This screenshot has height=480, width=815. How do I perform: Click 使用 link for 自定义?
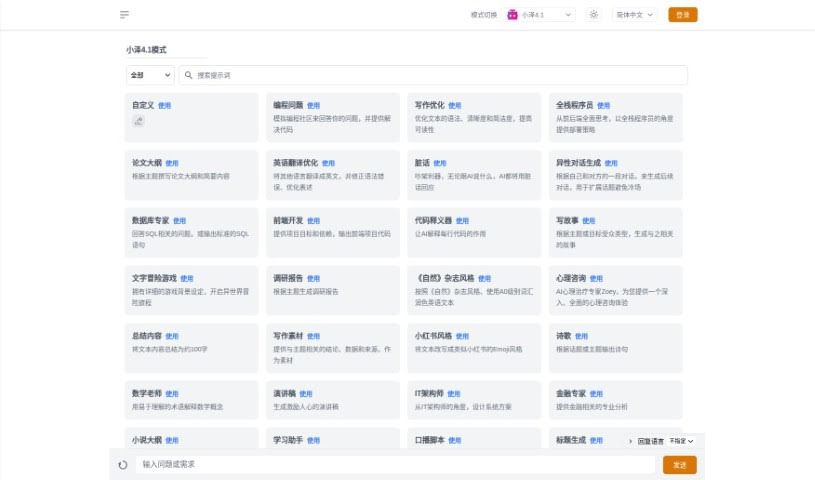pyautogui.click(x=165, y=106)
